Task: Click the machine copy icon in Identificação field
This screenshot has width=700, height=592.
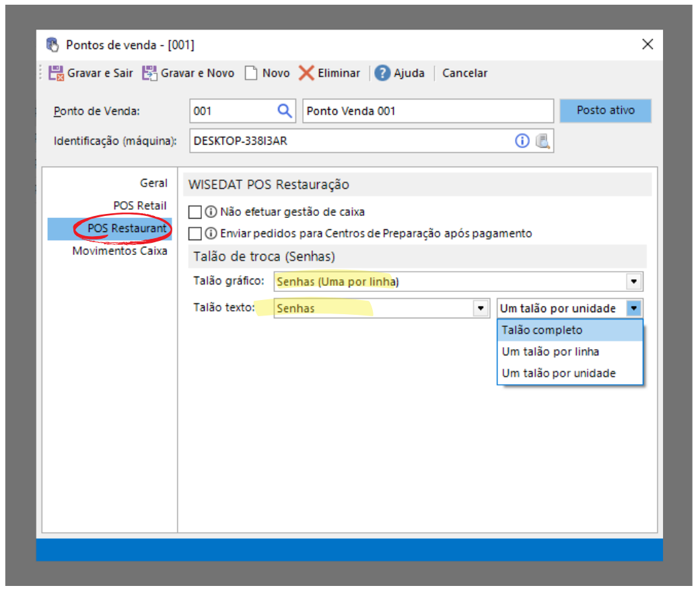Action: (x=542, y=141)
